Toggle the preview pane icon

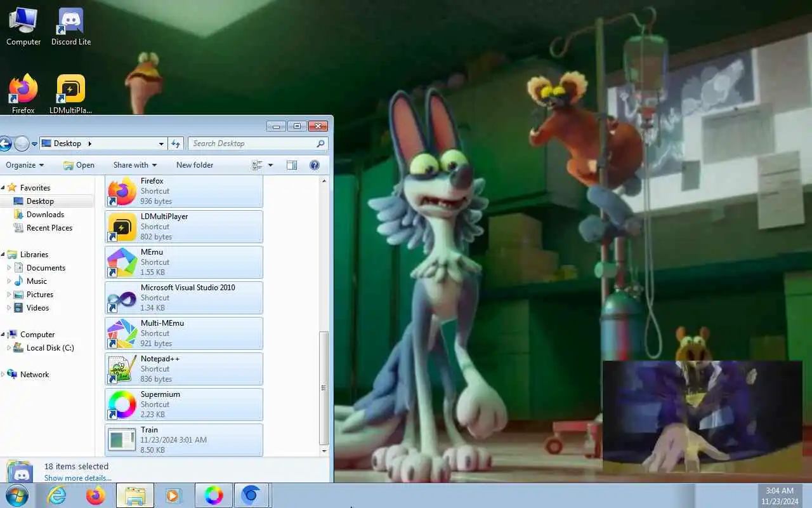292,165
